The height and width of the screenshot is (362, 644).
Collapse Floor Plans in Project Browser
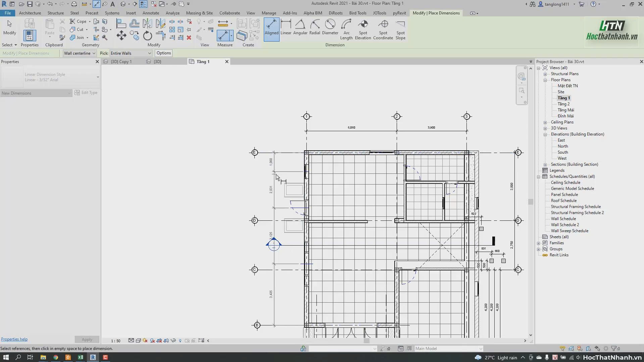click(545, 80)
